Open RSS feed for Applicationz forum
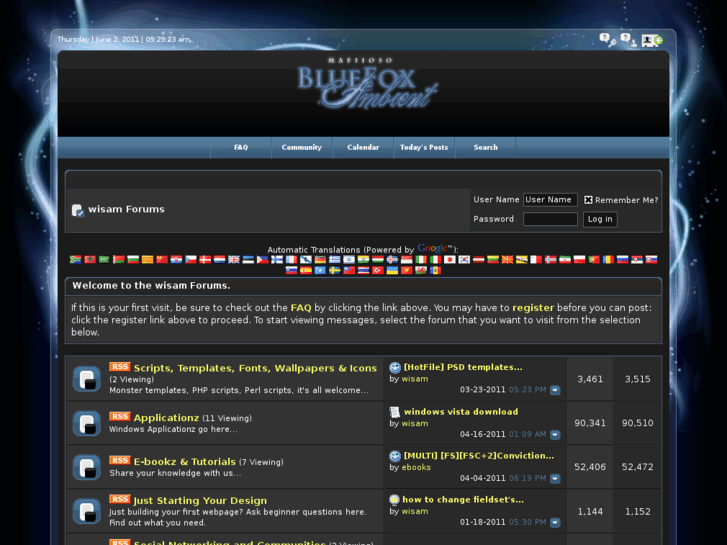This screenshot has height=545, width=727. (120, 416)
